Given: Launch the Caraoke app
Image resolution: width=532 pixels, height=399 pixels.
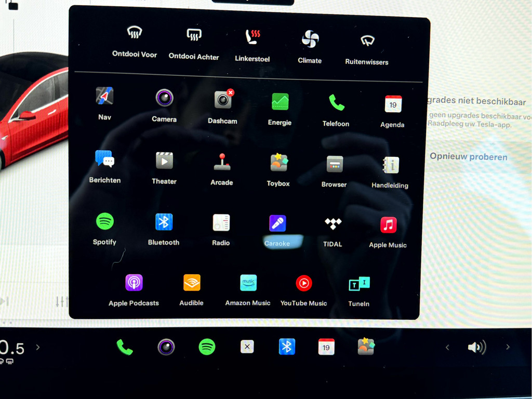Looking at the screenshot, I should pyautogui.click(x=277, y=223).
